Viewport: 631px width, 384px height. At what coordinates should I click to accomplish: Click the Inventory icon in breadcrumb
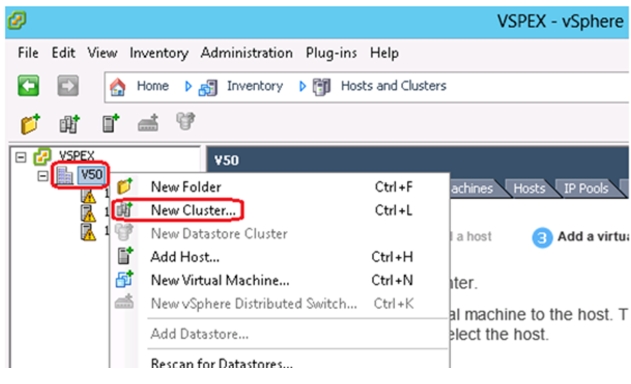click(208, 87)
